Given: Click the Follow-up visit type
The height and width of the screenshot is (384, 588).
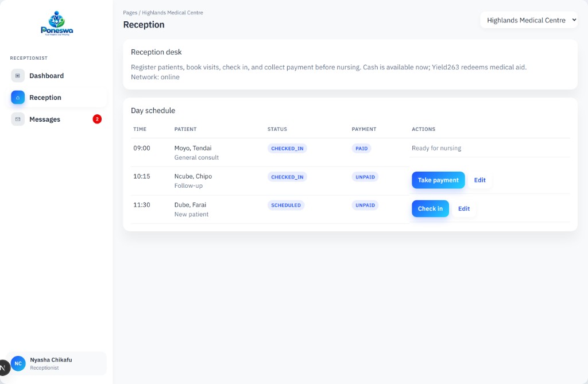Looking at the screenshot, I should click(188, 185).
